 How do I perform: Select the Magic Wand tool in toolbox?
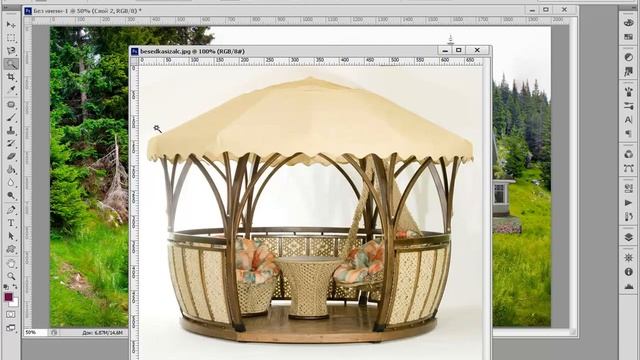point(11,64)
